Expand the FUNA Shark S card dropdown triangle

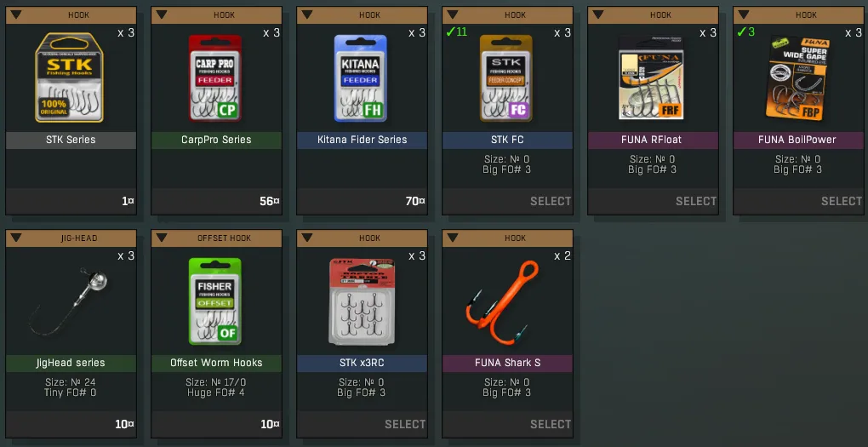click(453, 238)
